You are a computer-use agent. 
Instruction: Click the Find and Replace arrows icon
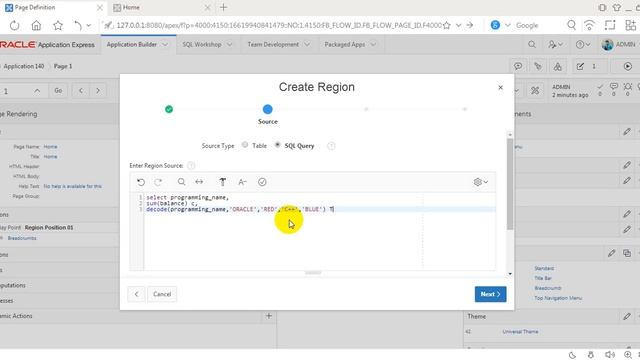click(199, 182)
